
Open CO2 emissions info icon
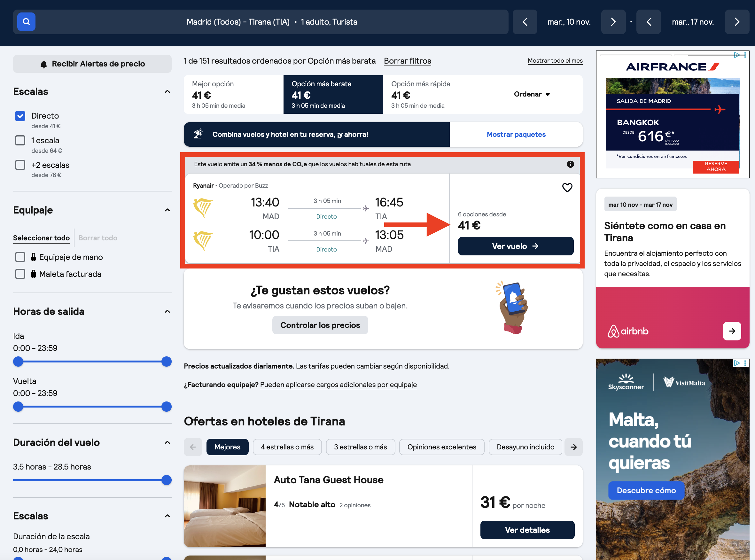tap(570, 164)
